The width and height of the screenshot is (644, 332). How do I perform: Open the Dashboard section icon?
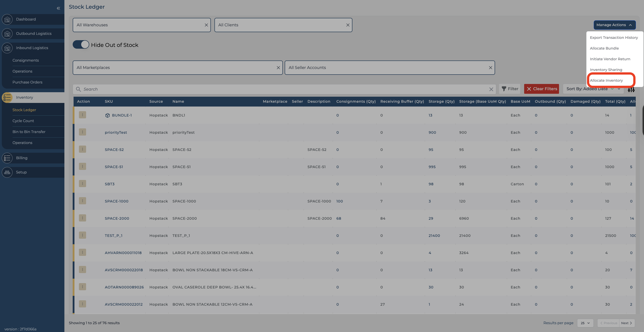7,19
